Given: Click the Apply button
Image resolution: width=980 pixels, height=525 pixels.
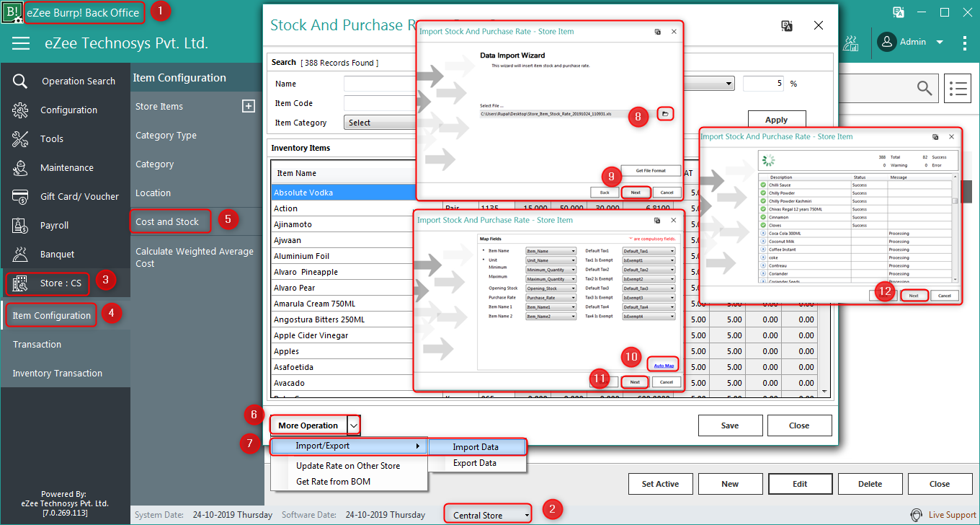Looking at the screenshot, I should pyautogui.click(x=776, y=120).
